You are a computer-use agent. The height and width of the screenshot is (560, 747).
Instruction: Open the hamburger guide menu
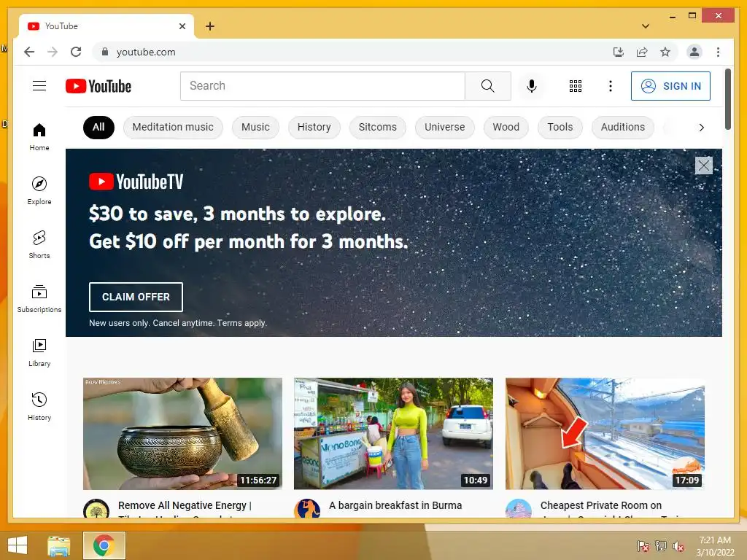click(39, 86)
